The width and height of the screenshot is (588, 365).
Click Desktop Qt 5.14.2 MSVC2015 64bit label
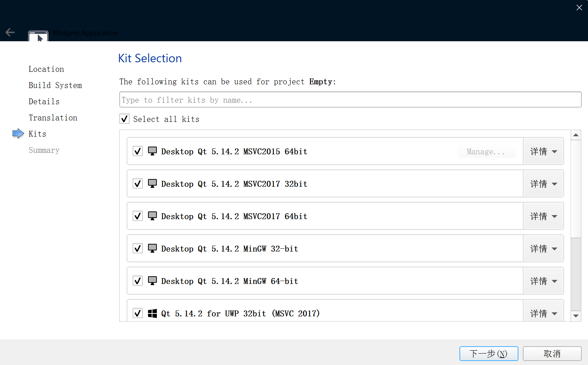tap(234, 151)
